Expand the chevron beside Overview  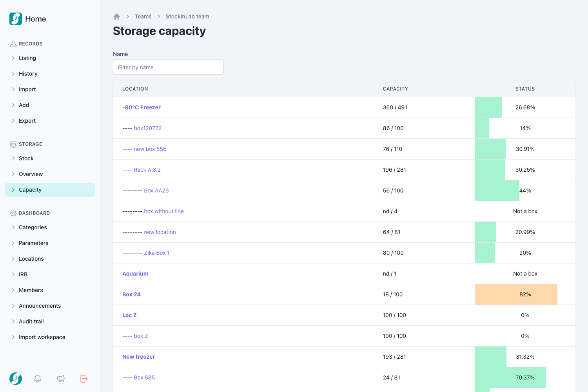coord(13,174)
